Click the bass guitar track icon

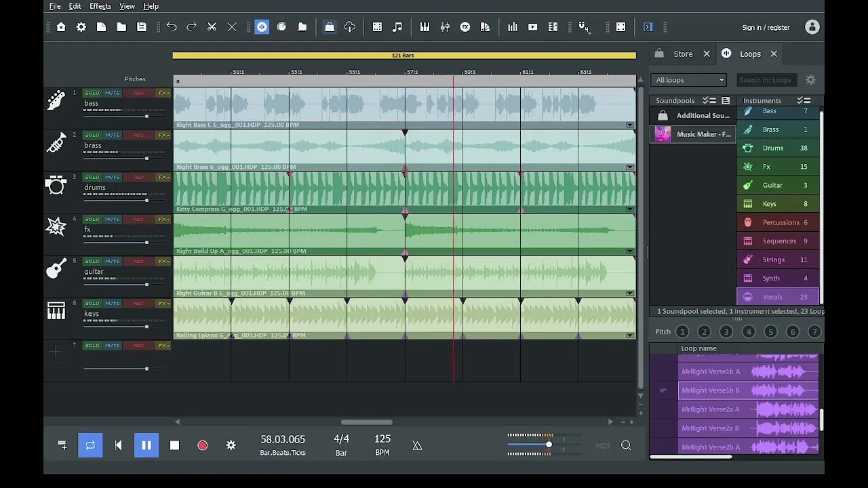(x=56, y=100)
